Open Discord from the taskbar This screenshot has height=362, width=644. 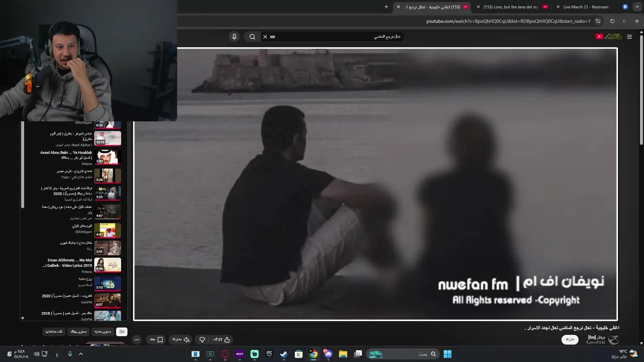pyautogui.click(x=329, y=354)
